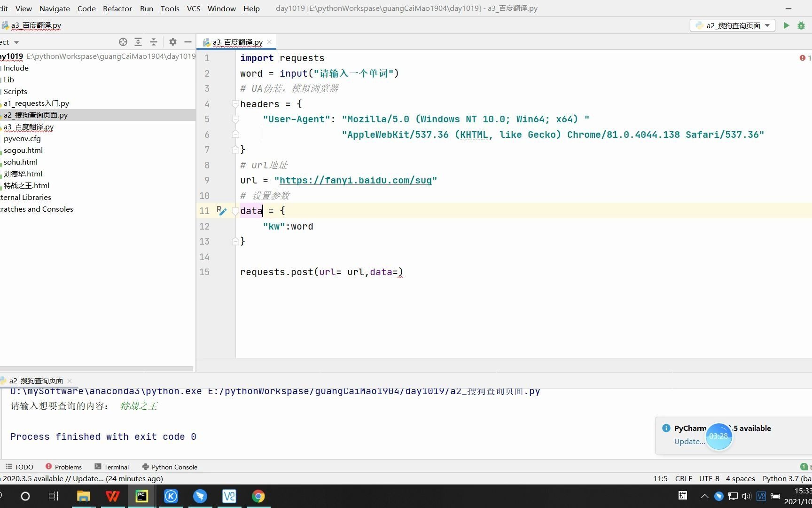Screen dimensions: 812x508
Task: Click the Python 3.7 interpreter selector
Action: coord(787,478)
